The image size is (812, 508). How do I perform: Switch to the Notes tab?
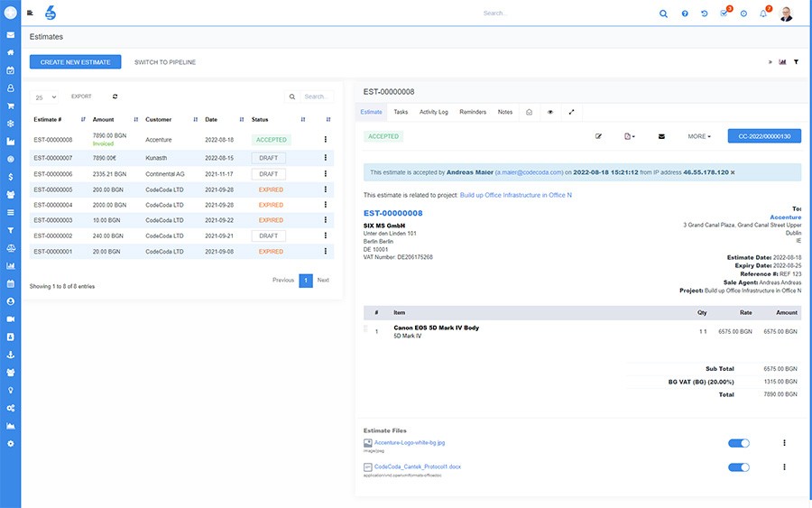(505, 112)
